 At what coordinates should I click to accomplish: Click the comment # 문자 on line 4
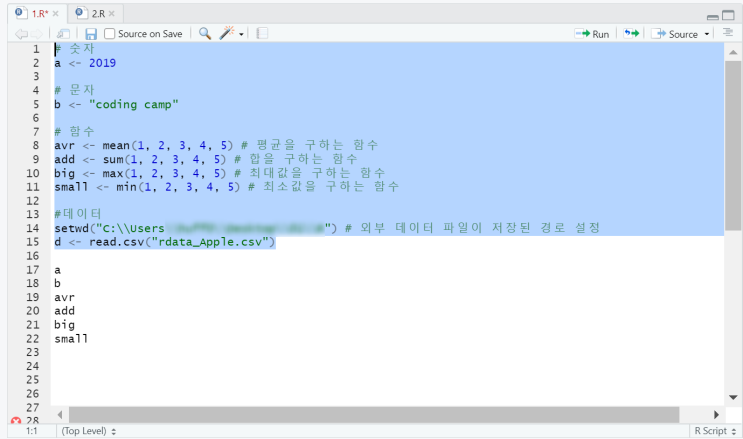[75, 90]
